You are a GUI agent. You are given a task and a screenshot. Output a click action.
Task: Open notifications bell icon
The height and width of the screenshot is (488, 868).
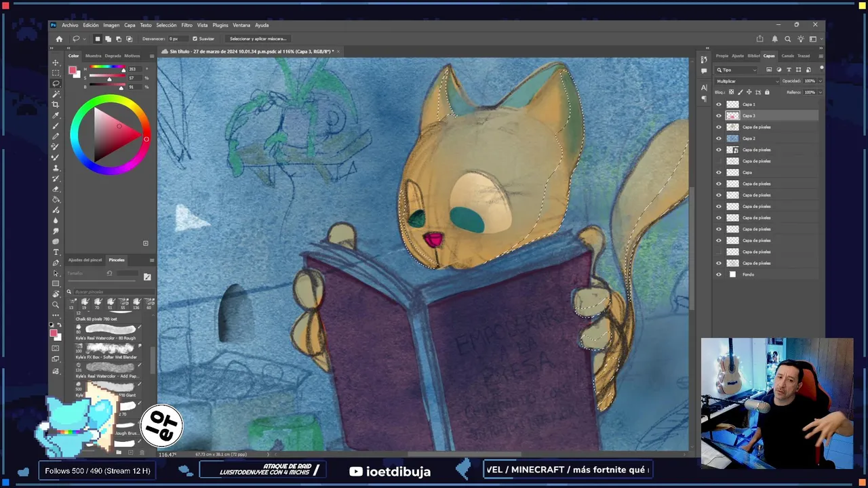pos(774,39)
